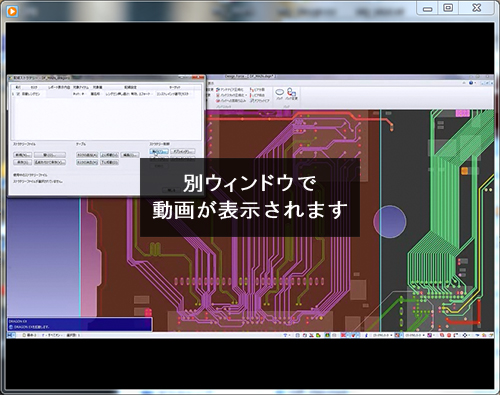
Task: Open the display tab in the ribbon
Action: coord(211,83)
